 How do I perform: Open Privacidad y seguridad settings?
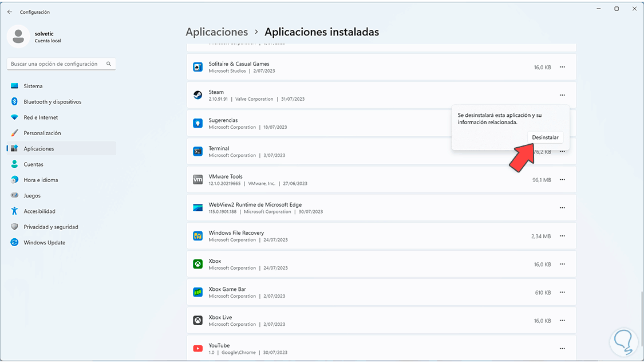pos(61,227)
